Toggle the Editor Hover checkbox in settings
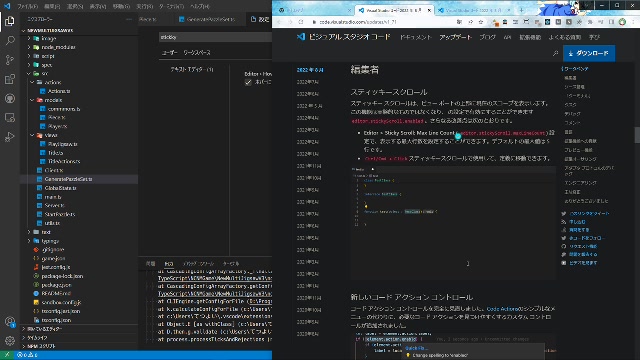640x360 pixels. point(248,82)
